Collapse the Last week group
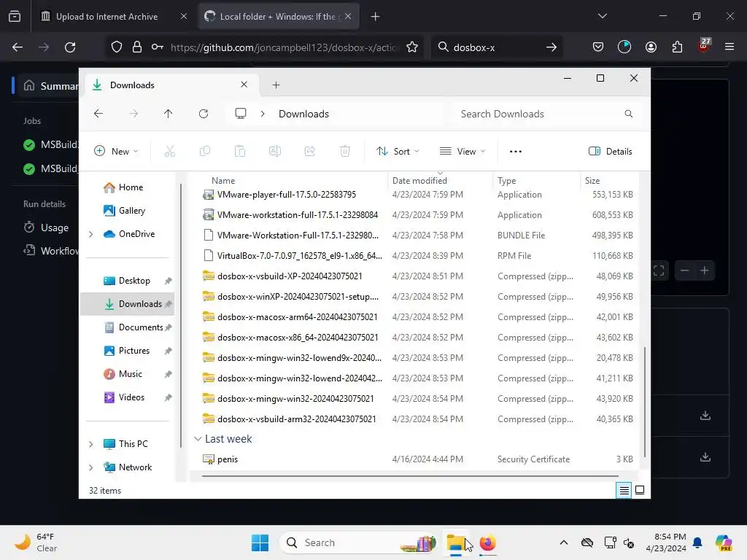This screenshot has height=560, width=747. coord(198,439)
